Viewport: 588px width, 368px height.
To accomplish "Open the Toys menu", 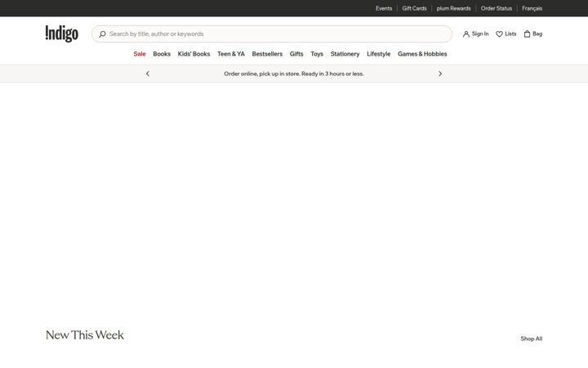I will point(317,54).
